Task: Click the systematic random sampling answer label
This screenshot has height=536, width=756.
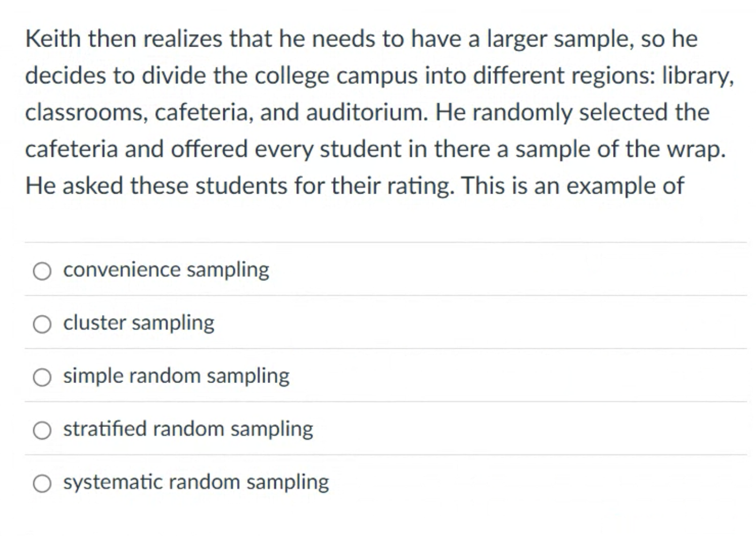Action: pos(196,481)
